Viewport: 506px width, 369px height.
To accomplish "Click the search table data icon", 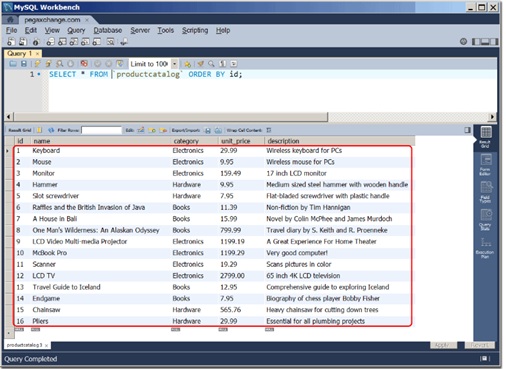I will 111,42.
